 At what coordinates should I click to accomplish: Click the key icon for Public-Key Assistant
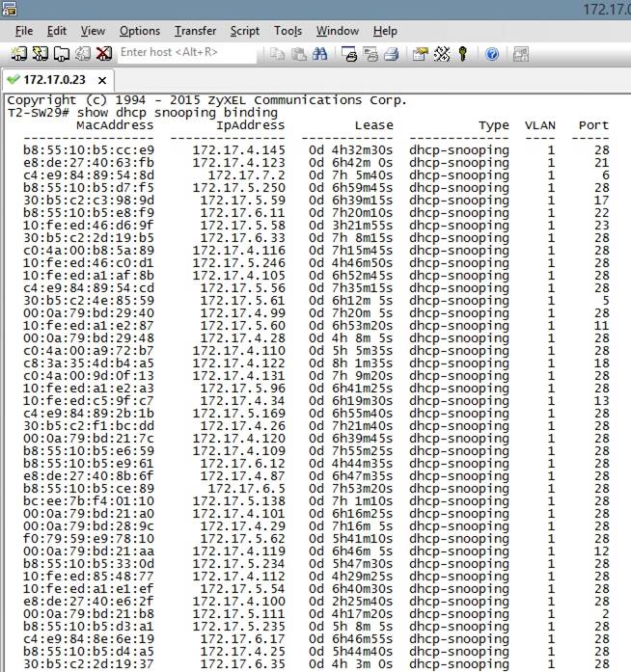pyautogui.click(x=463, y=53)
